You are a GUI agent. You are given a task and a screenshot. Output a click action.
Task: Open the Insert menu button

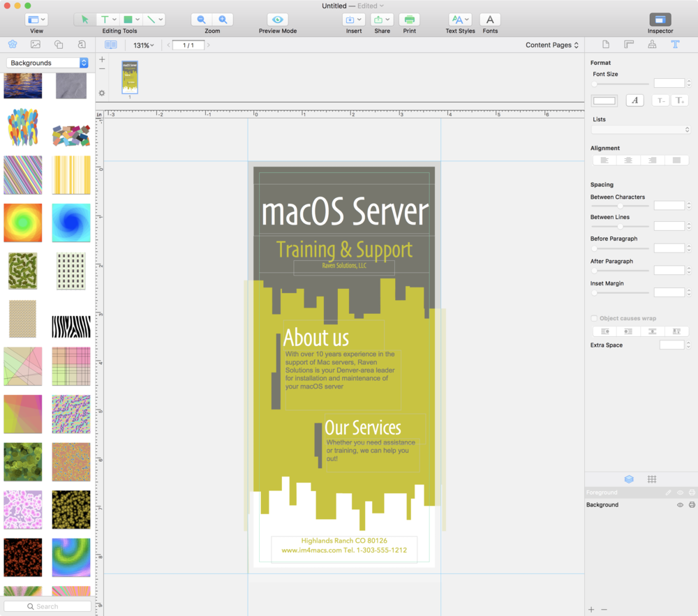(354, 20)
